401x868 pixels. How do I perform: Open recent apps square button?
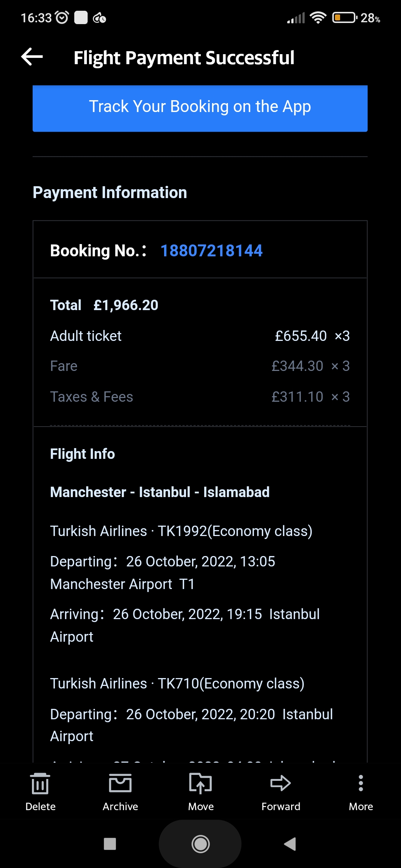pos(110,844)
